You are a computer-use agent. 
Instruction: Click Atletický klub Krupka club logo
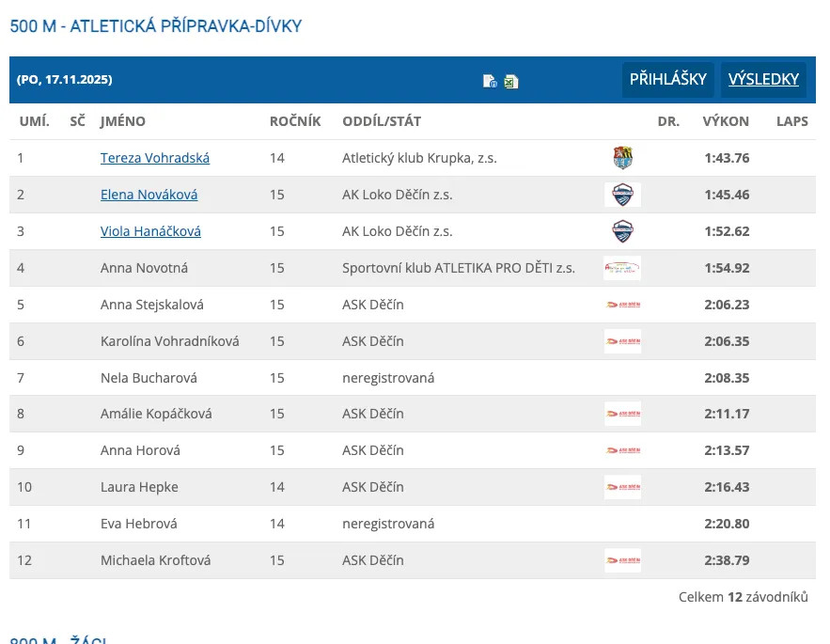(x=622, y=158)
